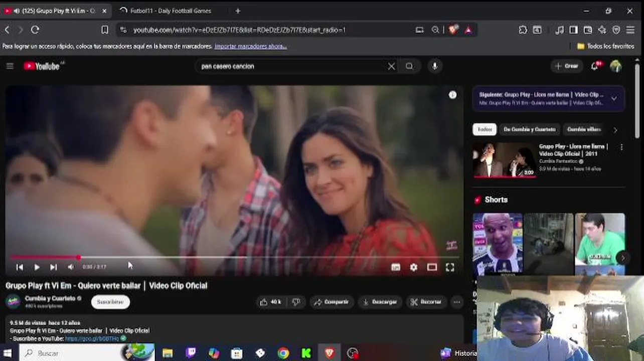The height and width of the screenshot is (361, 644).
Task: Bookmark this page icon
Action: pyautogui.click(x=104, y=30)
